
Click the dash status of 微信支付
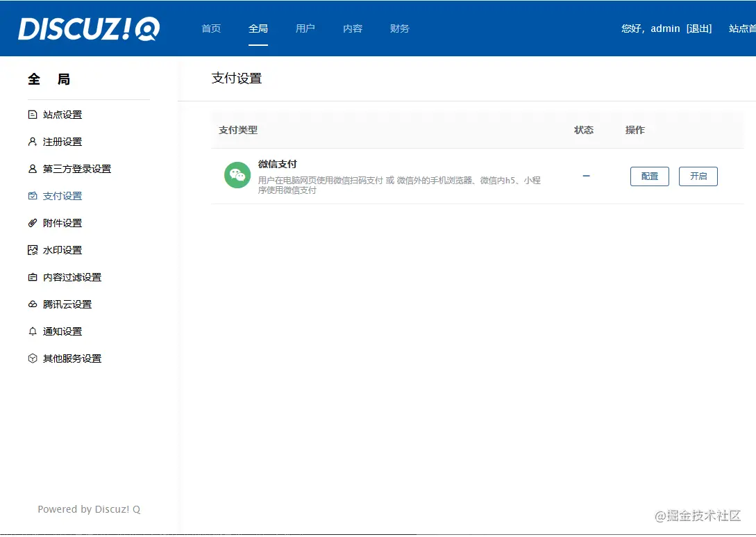click(x=587, y=176)
